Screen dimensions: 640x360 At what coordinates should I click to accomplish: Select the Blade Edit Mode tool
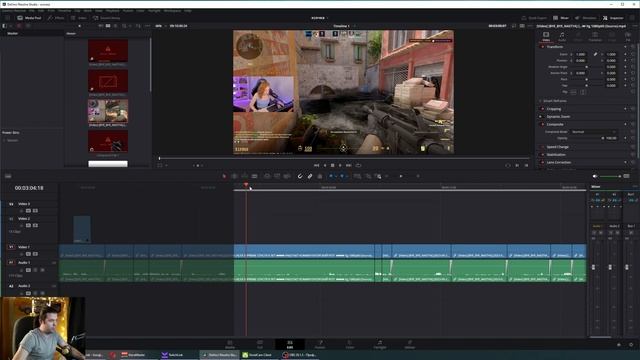coord(254,176)
